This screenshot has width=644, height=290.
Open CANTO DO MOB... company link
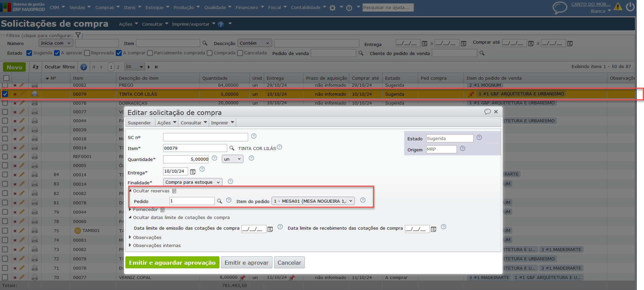tap(591, 4)
